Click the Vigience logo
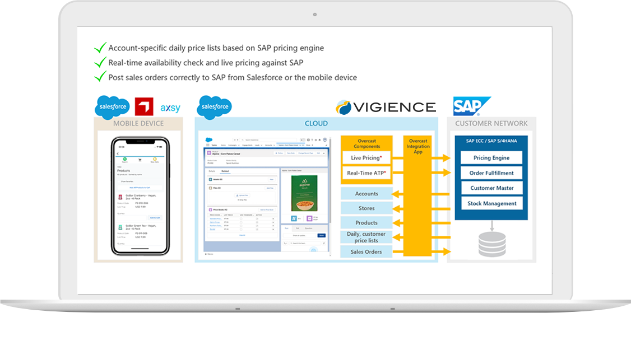Image resolution: width=631 pixels, height=364 pixels. point(386,108)
